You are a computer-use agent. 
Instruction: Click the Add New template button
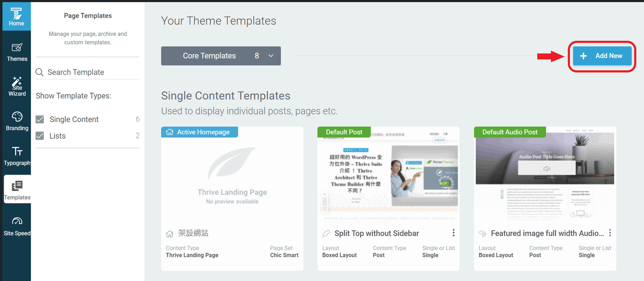pyautogui.click(x=602, y=56)
